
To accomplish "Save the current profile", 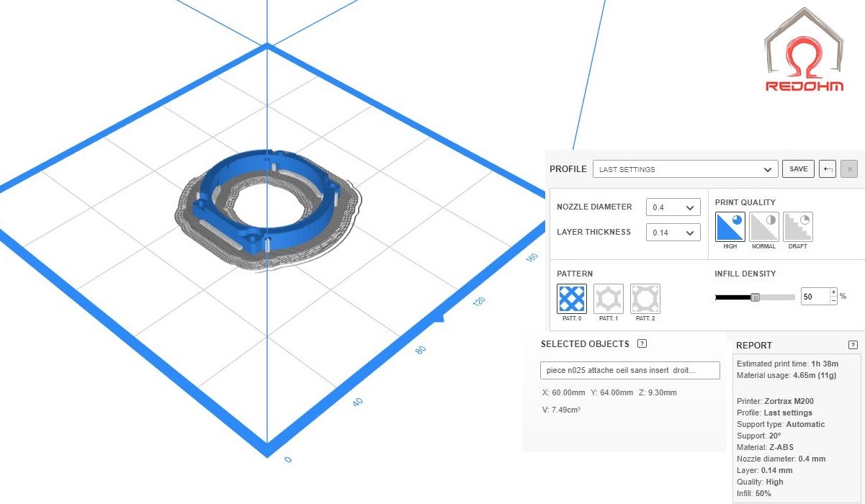I will click(x=799, y=169).
